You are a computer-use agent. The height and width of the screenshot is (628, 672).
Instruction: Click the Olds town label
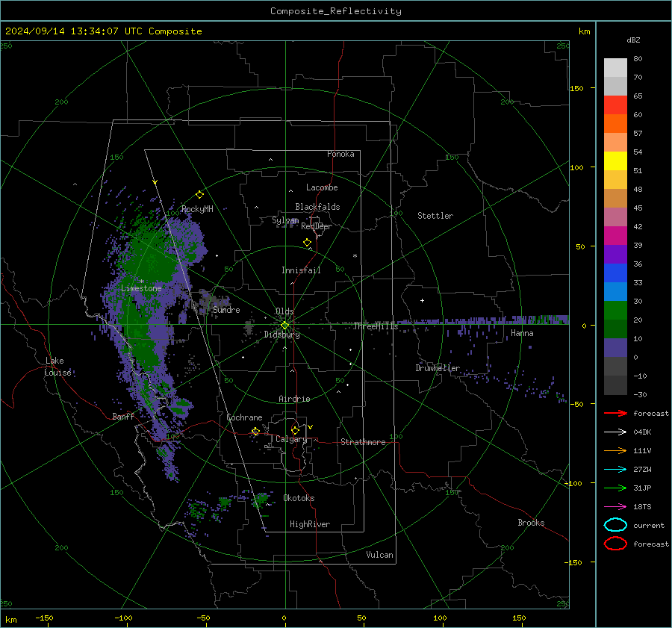(x=284, y=311)
